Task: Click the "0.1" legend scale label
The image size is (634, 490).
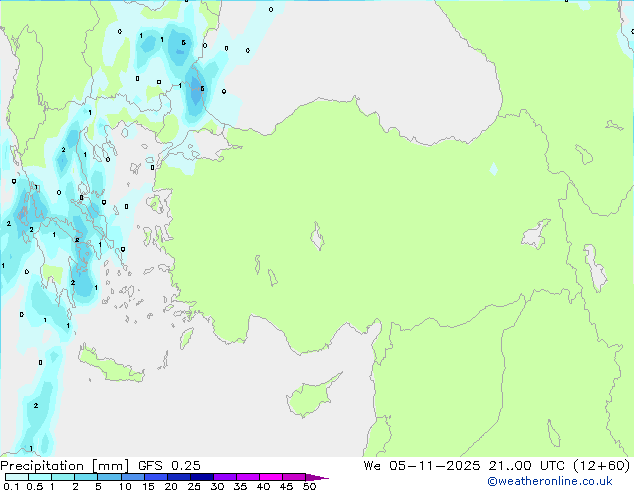Action: [x=11, y=486]
